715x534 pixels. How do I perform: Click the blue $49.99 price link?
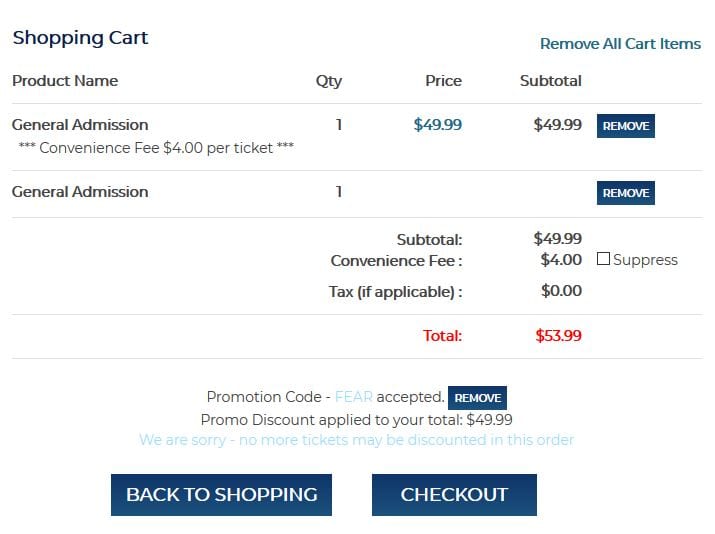[x=437, y=125]
